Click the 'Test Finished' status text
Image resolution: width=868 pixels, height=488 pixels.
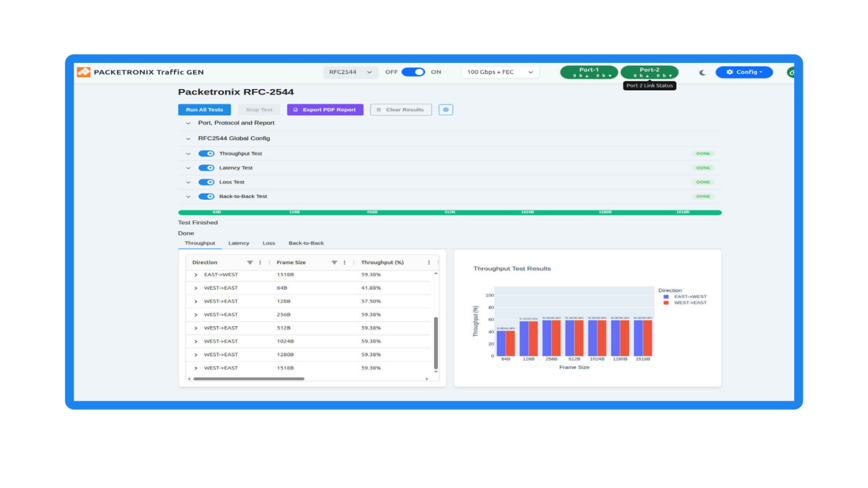click(x=198, y=223)
